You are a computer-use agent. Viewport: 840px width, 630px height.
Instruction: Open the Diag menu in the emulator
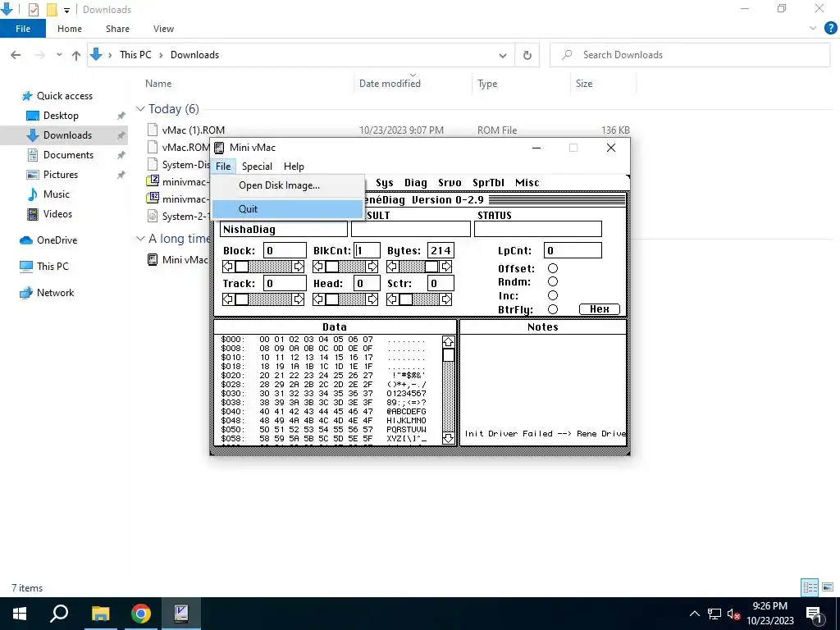(x=415, y=183)
